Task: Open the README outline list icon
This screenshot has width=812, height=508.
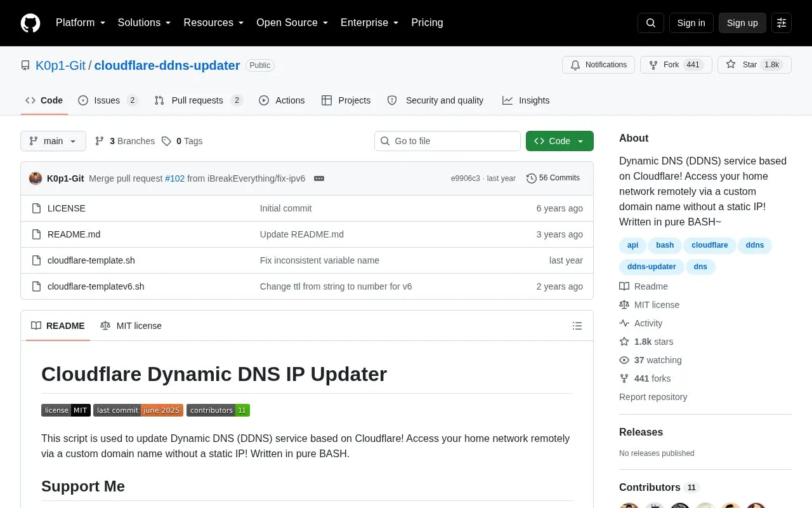Action: [577, 326]
